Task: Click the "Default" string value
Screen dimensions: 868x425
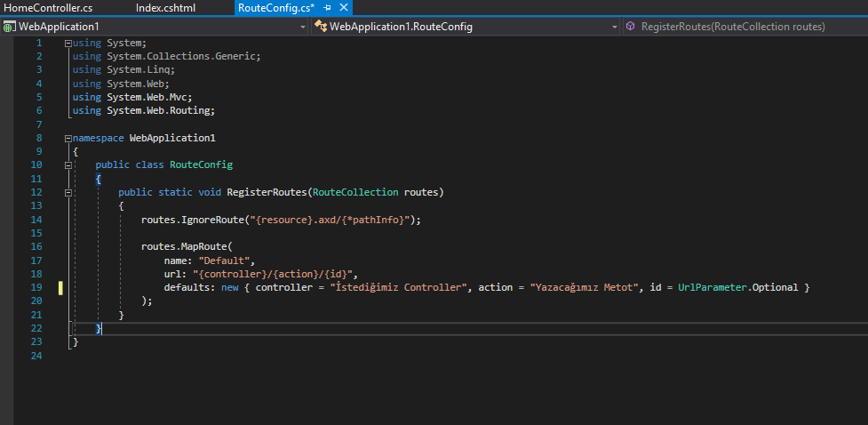Action: pyautogui.click(x=224, y=260)
